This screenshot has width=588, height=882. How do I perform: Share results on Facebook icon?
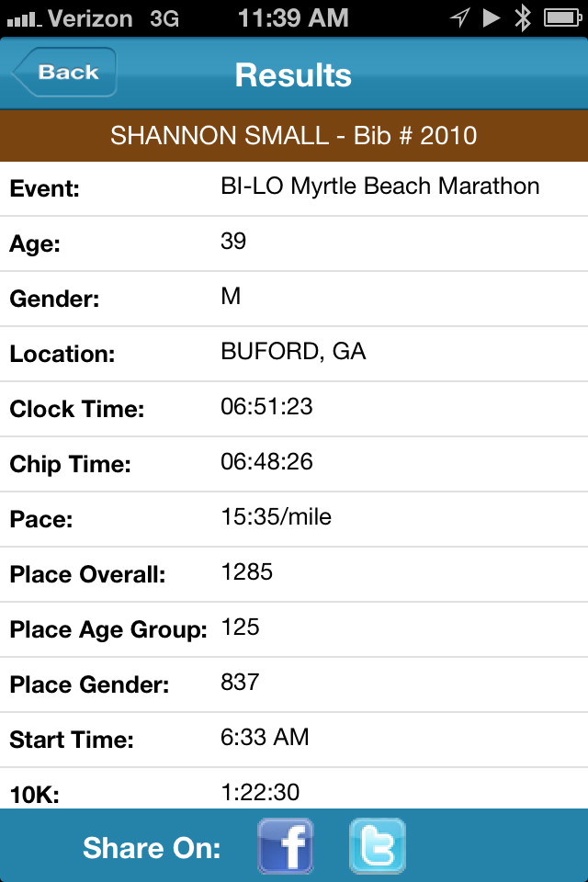pos(286,846)
